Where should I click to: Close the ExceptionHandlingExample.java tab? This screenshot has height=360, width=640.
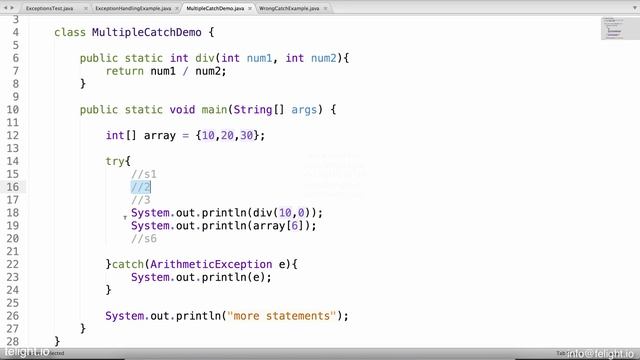177,8
